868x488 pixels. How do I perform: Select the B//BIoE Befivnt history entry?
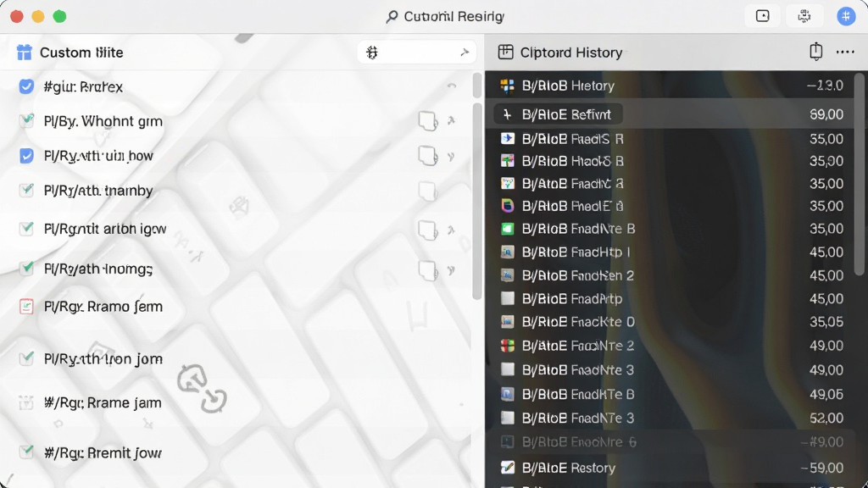click(x=670, y=114)
